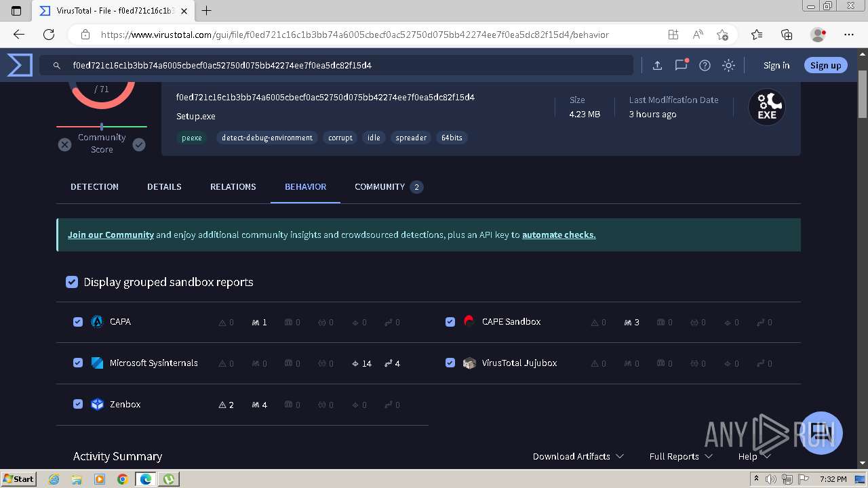The height and width of the screenshot is (488, 868).
Task: Toggle the light/dark theme sun icon
Action: click(728, 65)
